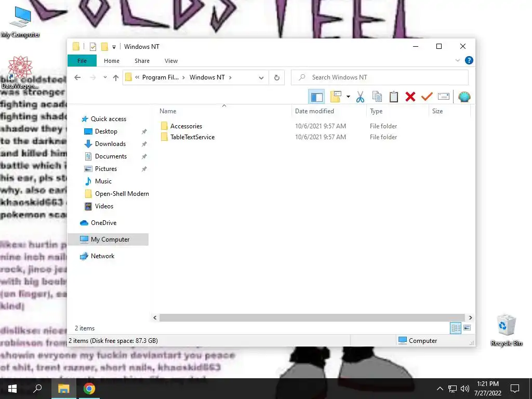Click the Search Windows NT field
Viewport: 532px width, 399px height.
[380, 77]
